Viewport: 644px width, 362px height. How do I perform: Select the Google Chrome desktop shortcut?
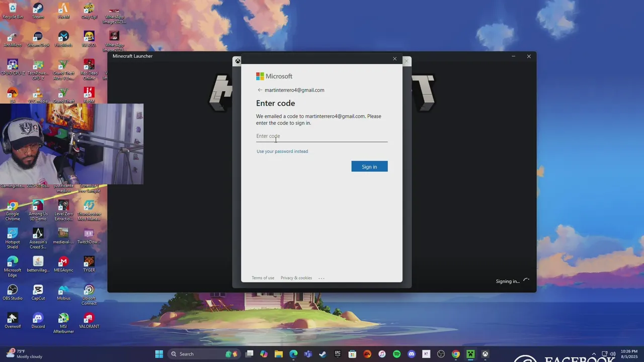click(x=13, y=211)
